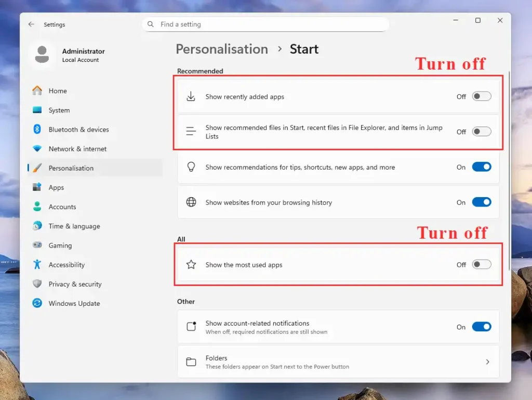Screen dimensions: 532x400
Task: Open the Accounts section in sidebar
Action: click(x=62, y=207)
